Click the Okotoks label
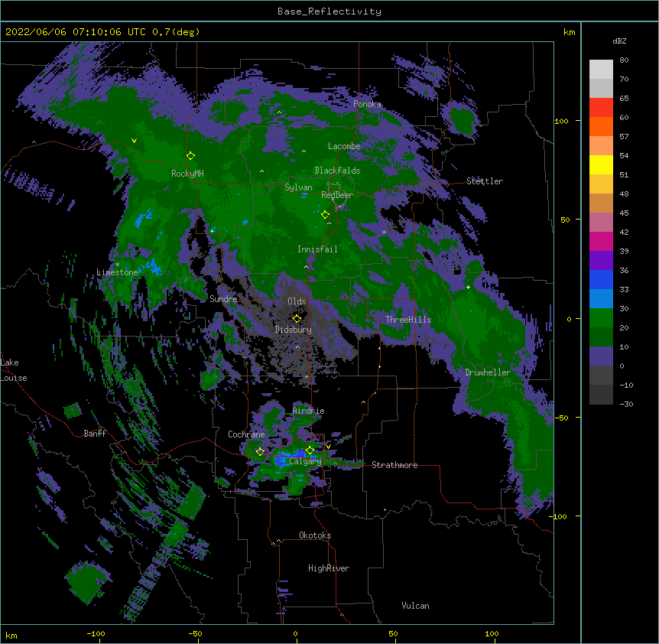Screen dimensions: 659x644 tap(315, 535)
